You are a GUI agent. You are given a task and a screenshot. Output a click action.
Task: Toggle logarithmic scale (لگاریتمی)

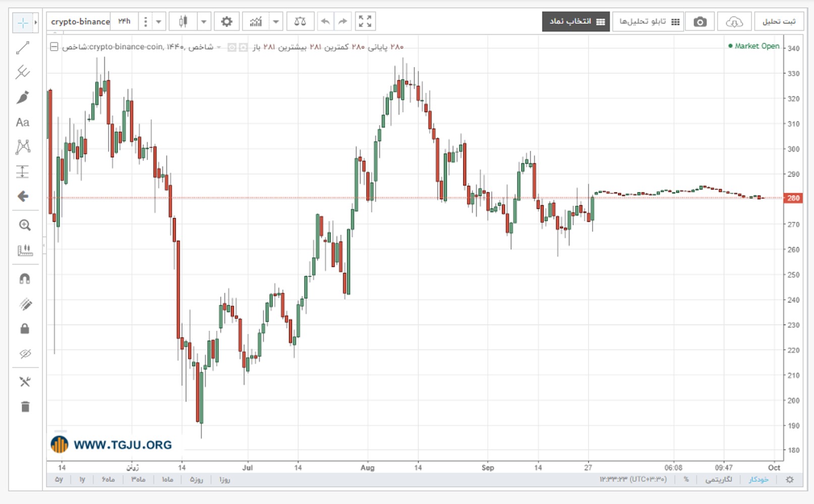coord(719,479)
